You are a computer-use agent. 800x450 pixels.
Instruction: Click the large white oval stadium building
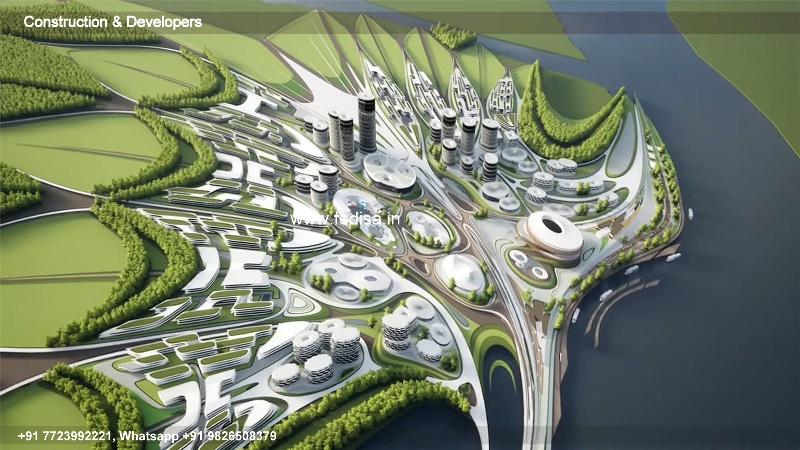click(550, 234)
